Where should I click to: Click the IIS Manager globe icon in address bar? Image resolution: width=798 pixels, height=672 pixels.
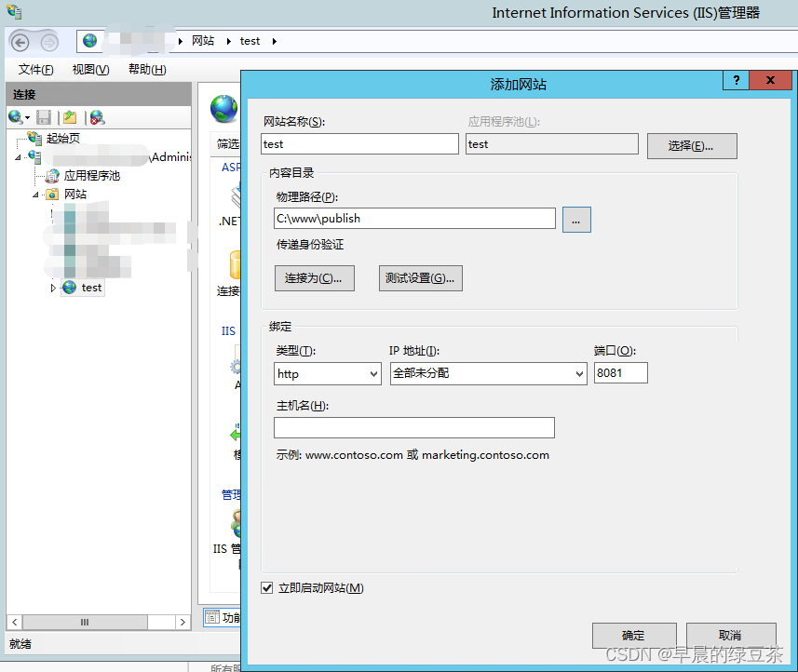click(90, 41)
